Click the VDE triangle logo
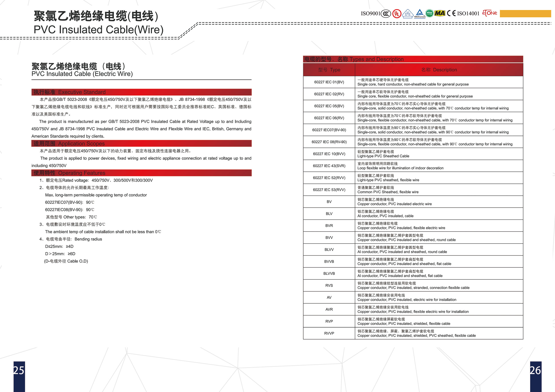This screenshot has width=555, height=392. pos(408,14)
